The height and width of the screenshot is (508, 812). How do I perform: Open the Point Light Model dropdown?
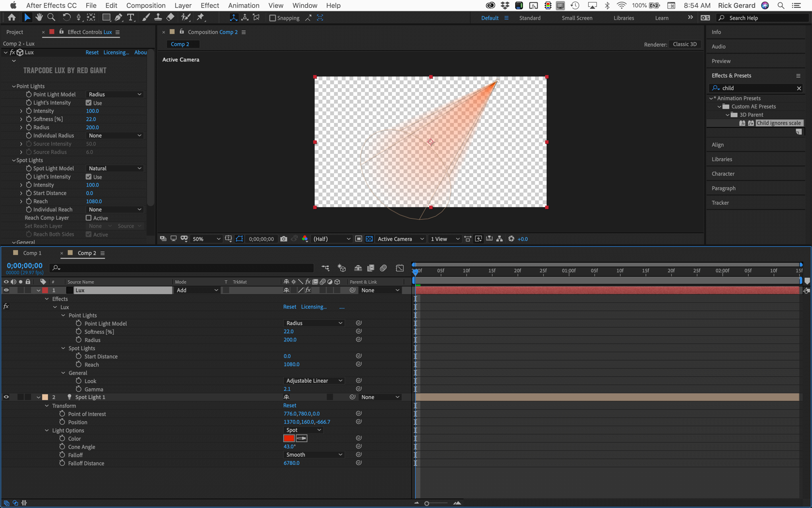coord(115,94)
